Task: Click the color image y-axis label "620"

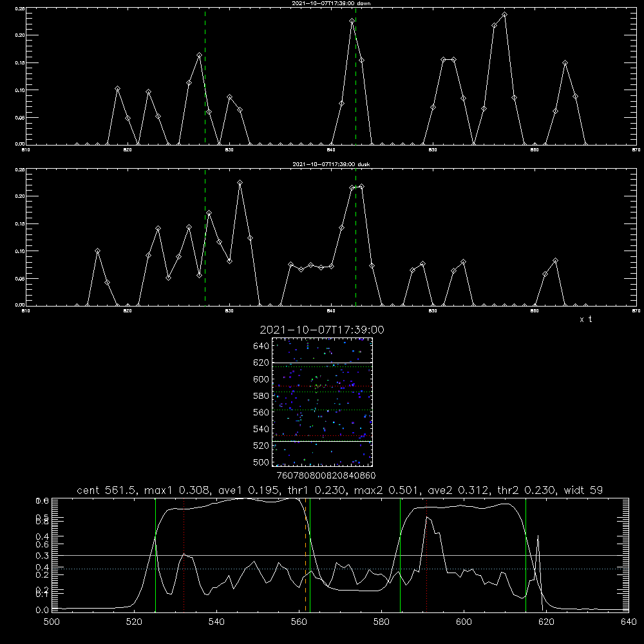Action: (261, 363)
